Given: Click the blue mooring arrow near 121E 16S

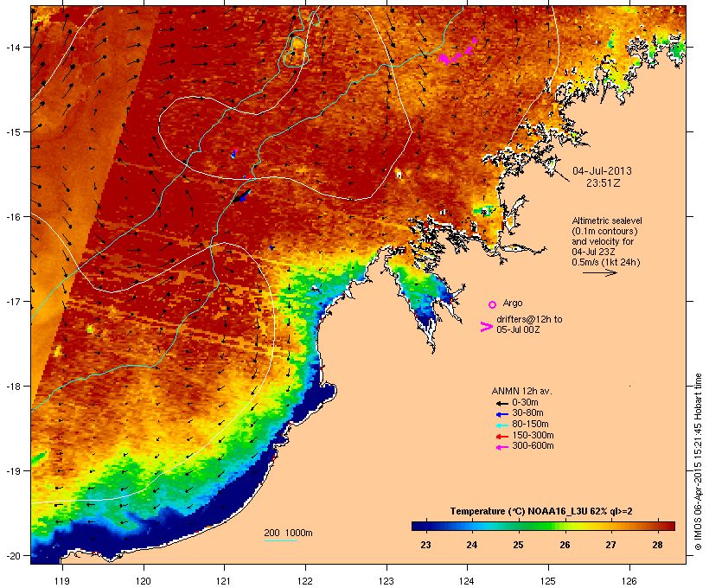Looking at the screenshot, I should coord(242,196).
